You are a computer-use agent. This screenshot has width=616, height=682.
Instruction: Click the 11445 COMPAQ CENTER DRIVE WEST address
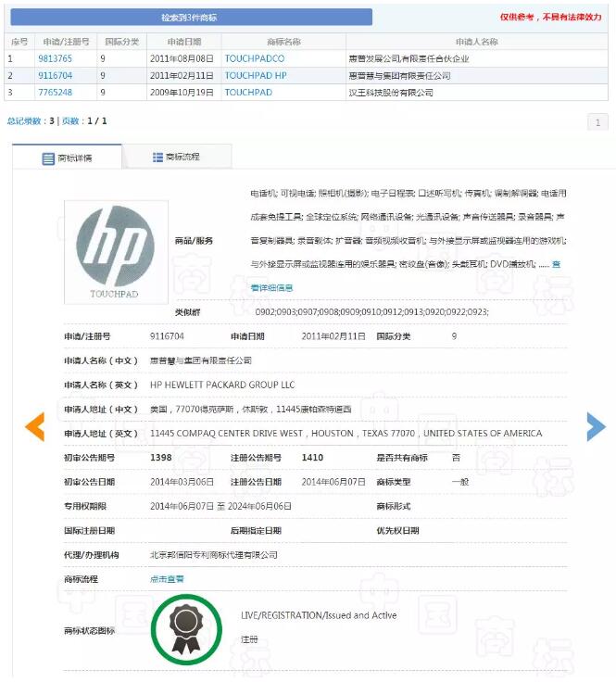pos(346,434)
